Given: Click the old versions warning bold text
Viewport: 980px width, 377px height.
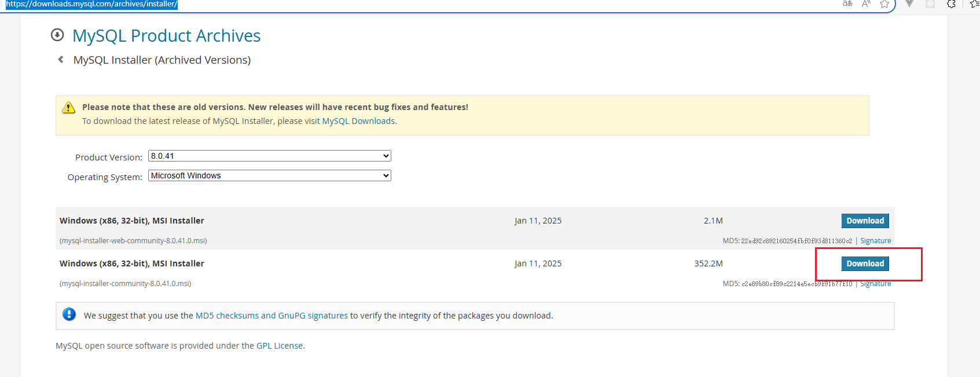Looking at the screenshot, I should pyautogui.click(x=275, y=107).
